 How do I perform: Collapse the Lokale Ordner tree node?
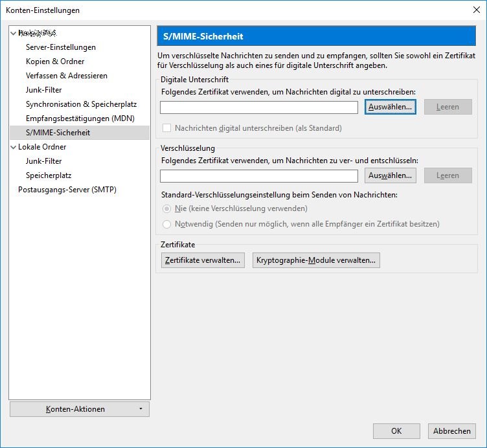[14, 147]
